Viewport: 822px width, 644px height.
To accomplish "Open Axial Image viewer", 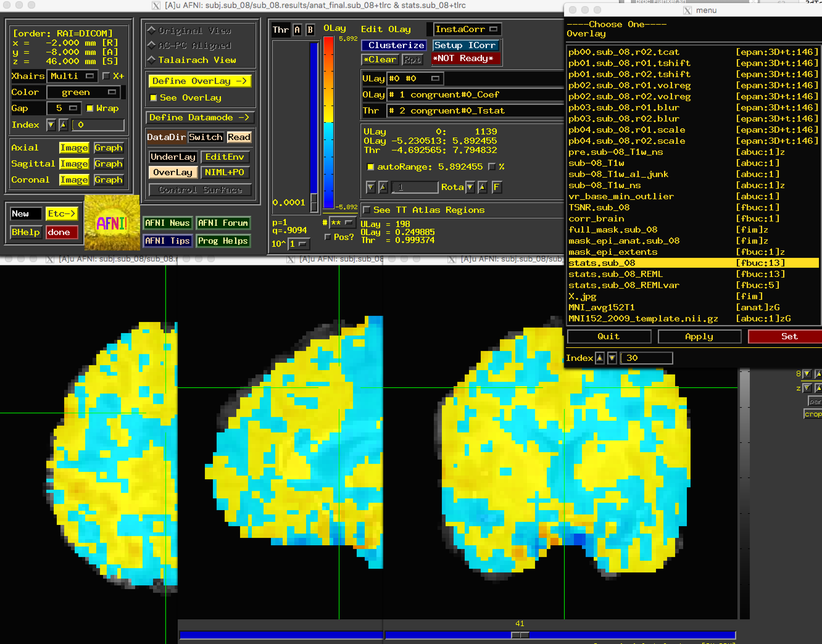I will tap(74, 148).
